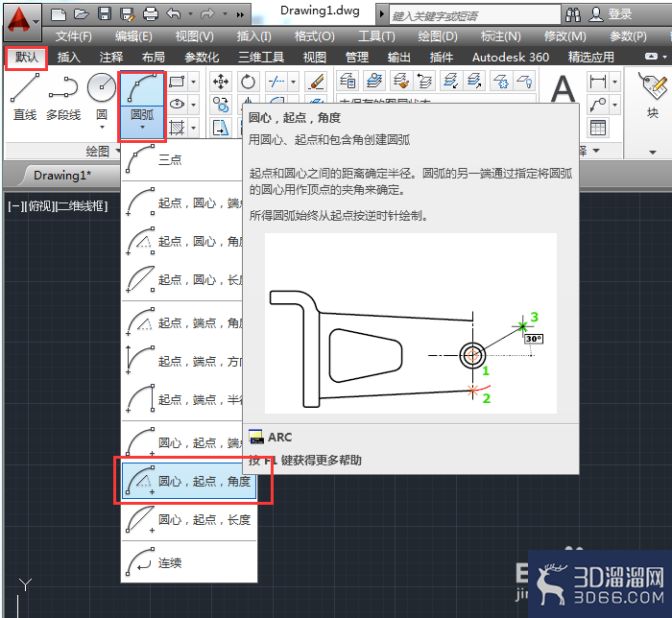Switch to the Autodesk 360 tab
Image resolution: width=672 pixels, height=618 pixels.
pos(510,57)
